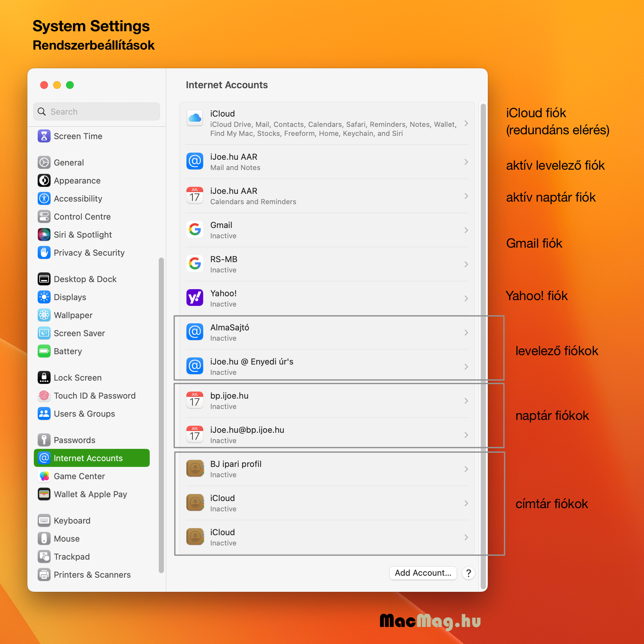
Task: Click the bp.ijoe.hu calendar icon
Action: pos(195,400)
